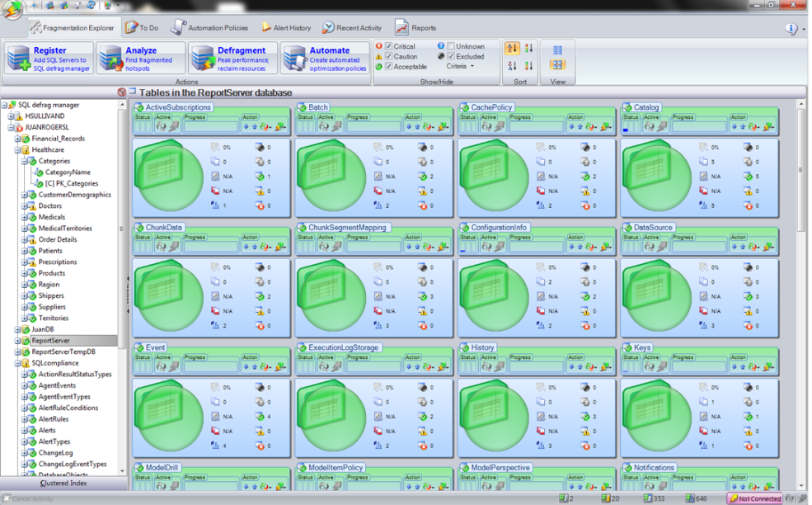Open the help icon in top-right corner
Viewport: 812px width, 505px height.
pos(791,28)
